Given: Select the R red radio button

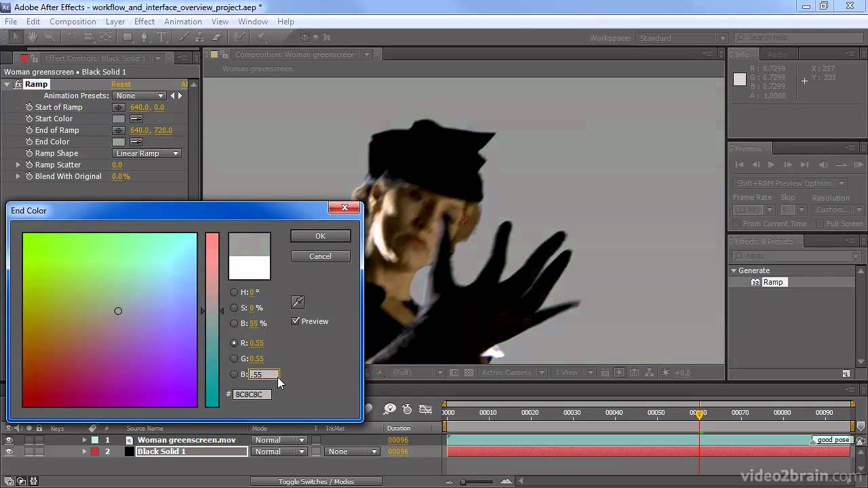Looking at the screenshot, I should [234, 343].
